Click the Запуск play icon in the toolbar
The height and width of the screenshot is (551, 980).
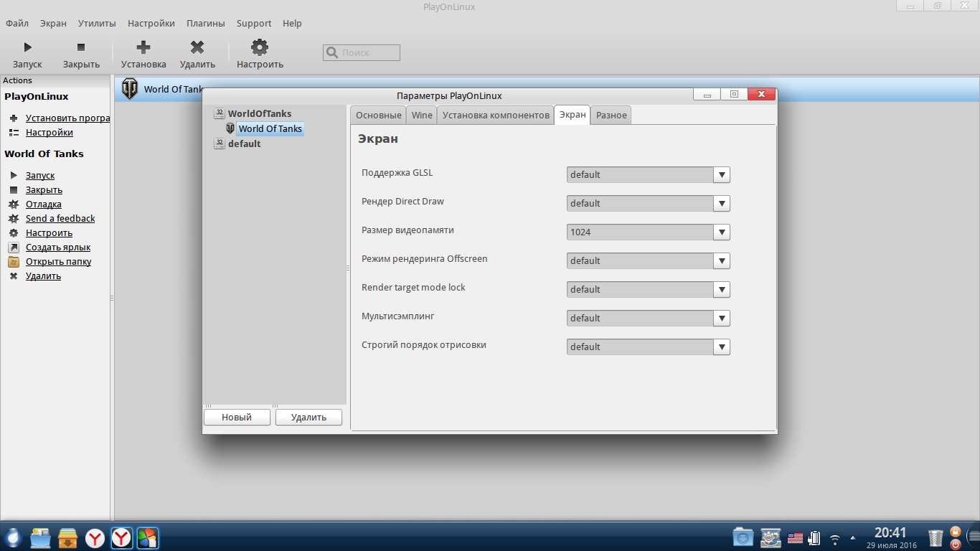pyautogui.click(x=27, y=47)
